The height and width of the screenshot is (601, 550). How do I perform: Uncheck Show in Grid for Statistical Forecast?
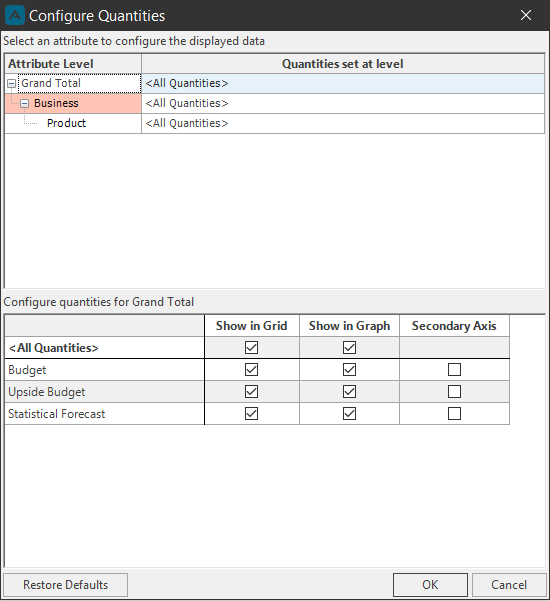click(x=251, y=414)
